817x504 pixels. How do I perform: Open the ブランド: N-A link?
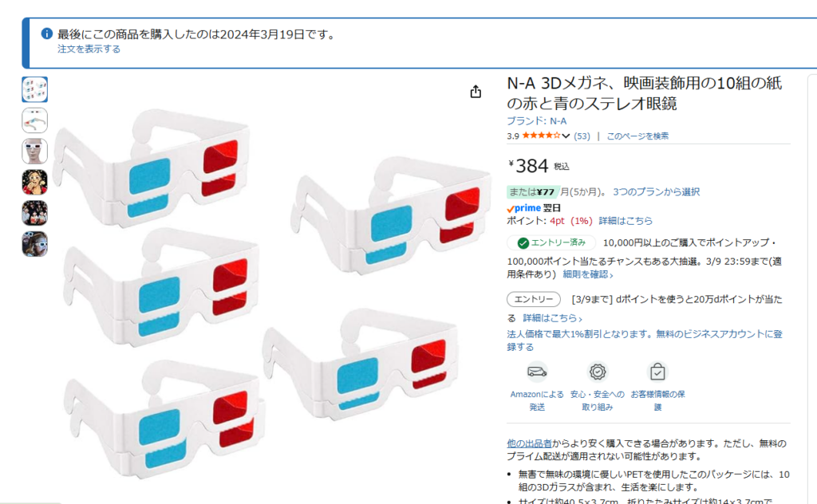click(x=536, y=120)
